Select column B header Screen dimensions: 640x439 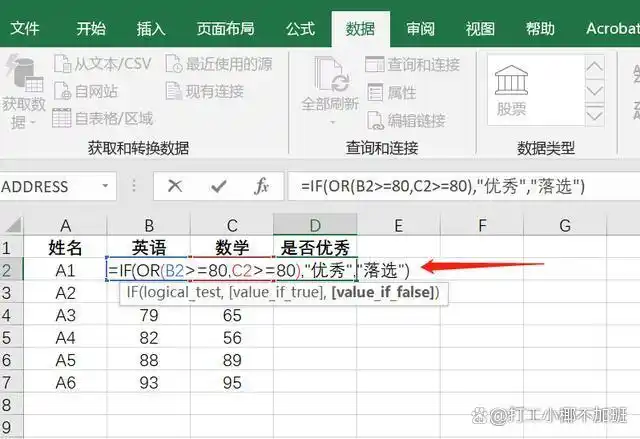coord(149,225)
